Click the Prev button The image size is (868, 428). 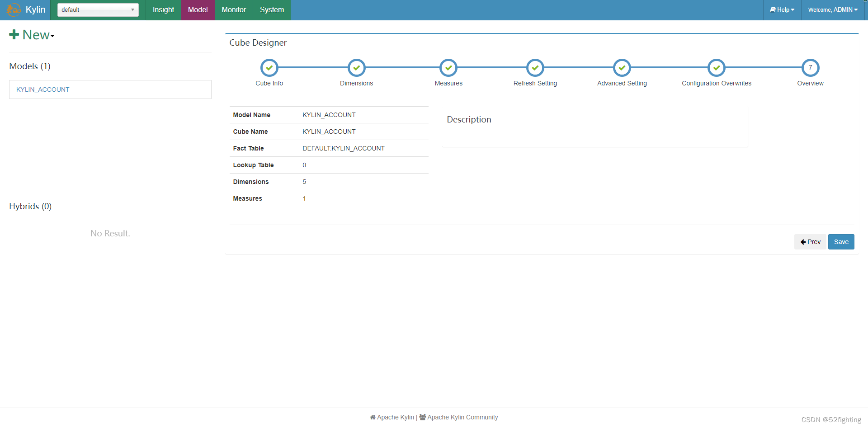tap(810, 242)
